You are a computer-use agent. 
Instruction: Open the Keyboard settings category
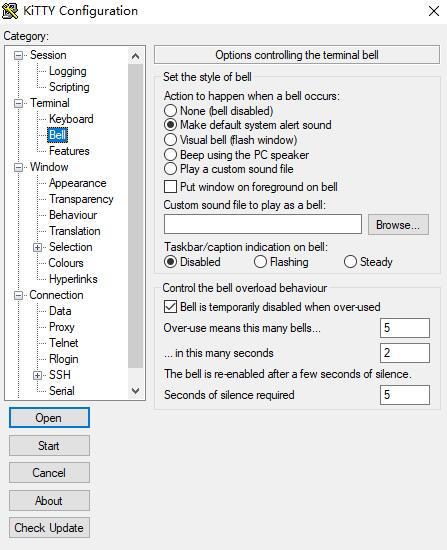click(71, 119)
